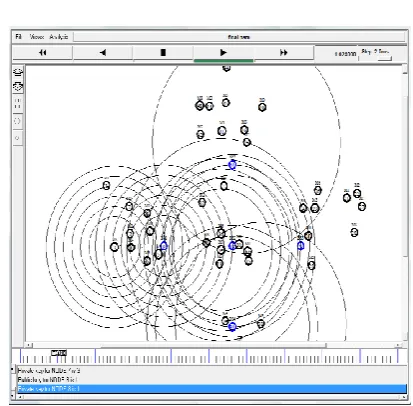413x406 pixels.
Task: Select the blue node in the left cluster
Action: click(164, 246)
